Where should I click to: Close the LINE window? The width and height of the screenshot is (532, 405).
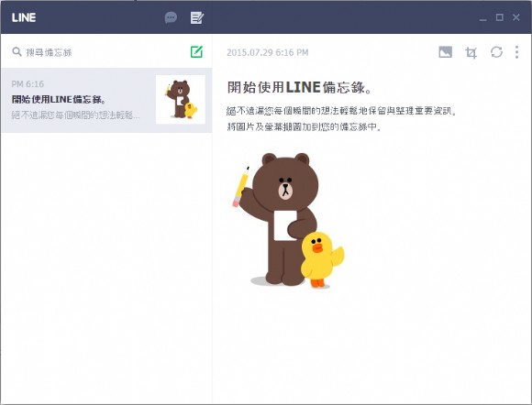coord(516,17)
